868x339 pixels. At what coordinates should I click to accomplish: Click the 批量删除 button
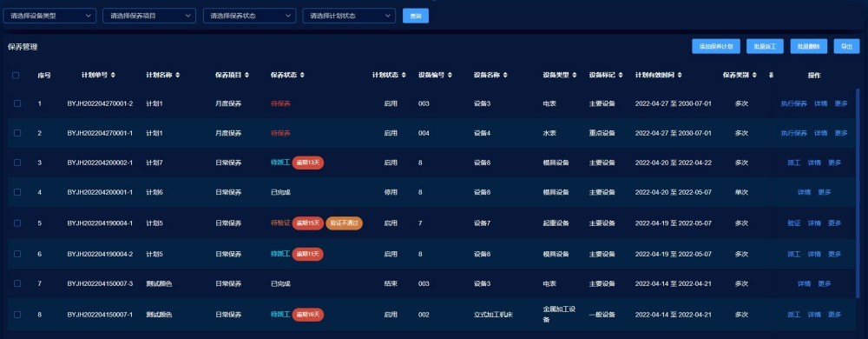pyautogui.click(x=809, y=47)
